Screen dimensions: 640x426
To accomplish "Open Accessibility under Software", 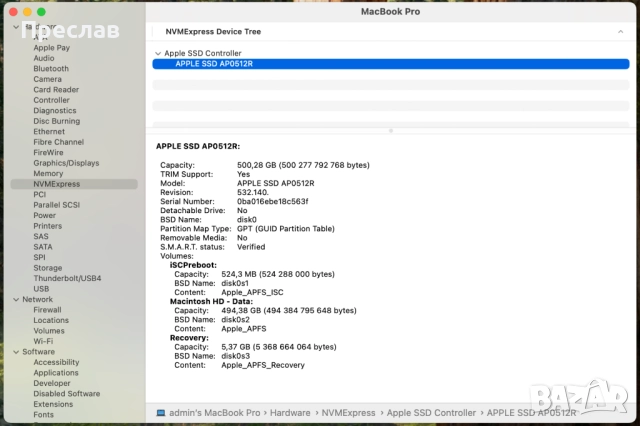I will [56, 362].
